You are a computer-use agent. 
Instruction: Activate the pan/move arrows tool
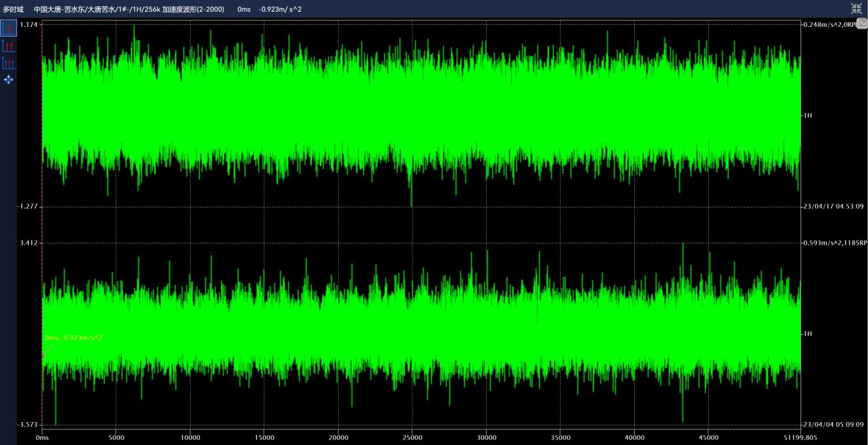pyautogui.click(x=9, y=79)
